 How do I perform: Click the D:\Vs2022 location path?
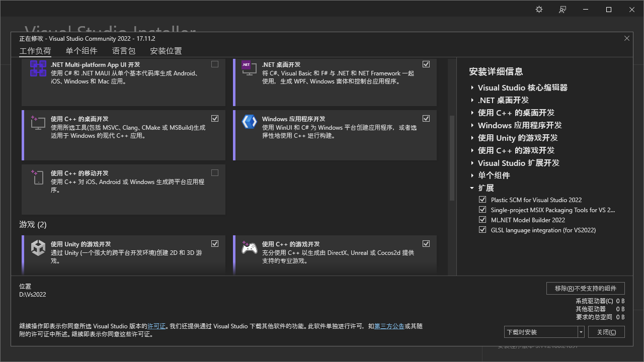33,295
